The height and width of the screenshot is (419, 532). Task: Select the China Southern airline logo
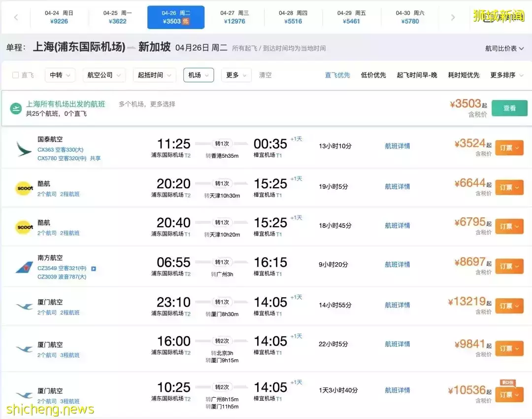tap(24, 269)
